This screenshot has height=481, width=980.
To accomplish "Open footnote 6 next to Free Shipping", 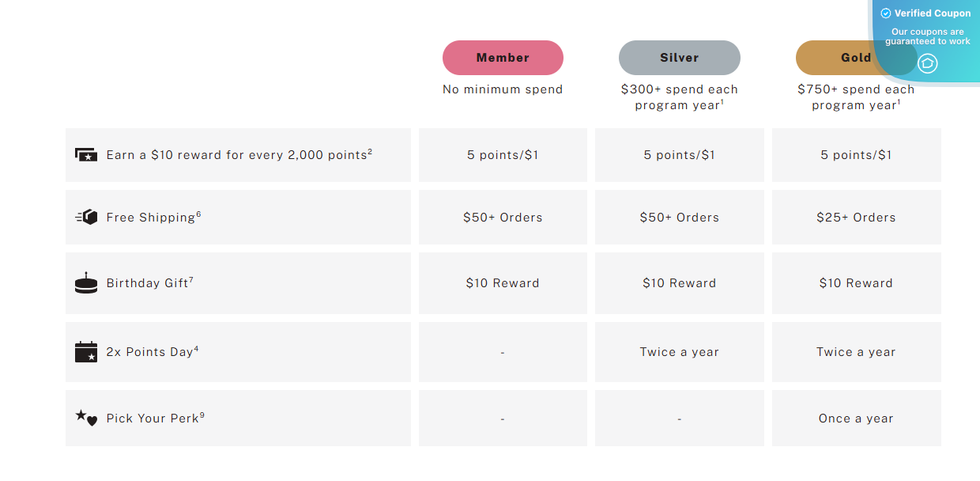I will click(198, 214).
